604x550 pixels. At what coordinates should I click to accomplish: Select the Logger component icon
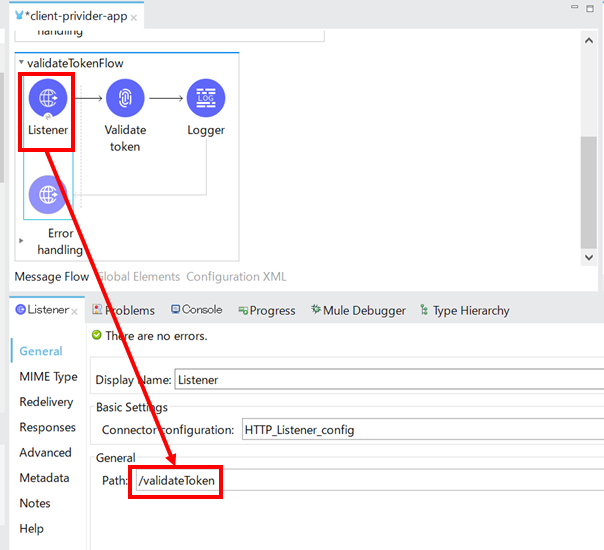[x=206, y=99]
